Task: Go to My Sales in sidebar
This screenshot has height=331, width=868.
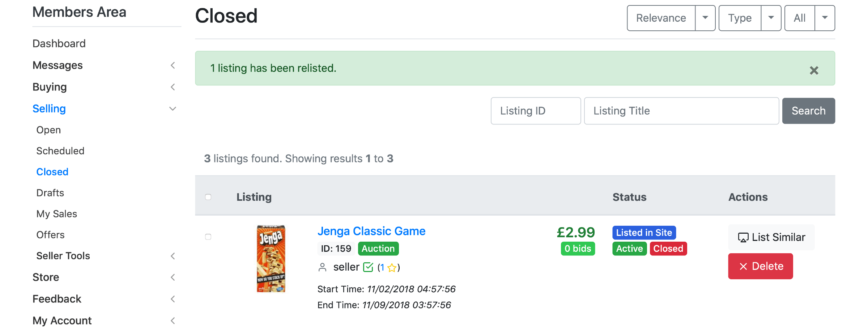Action: click(x=57, y=214)
